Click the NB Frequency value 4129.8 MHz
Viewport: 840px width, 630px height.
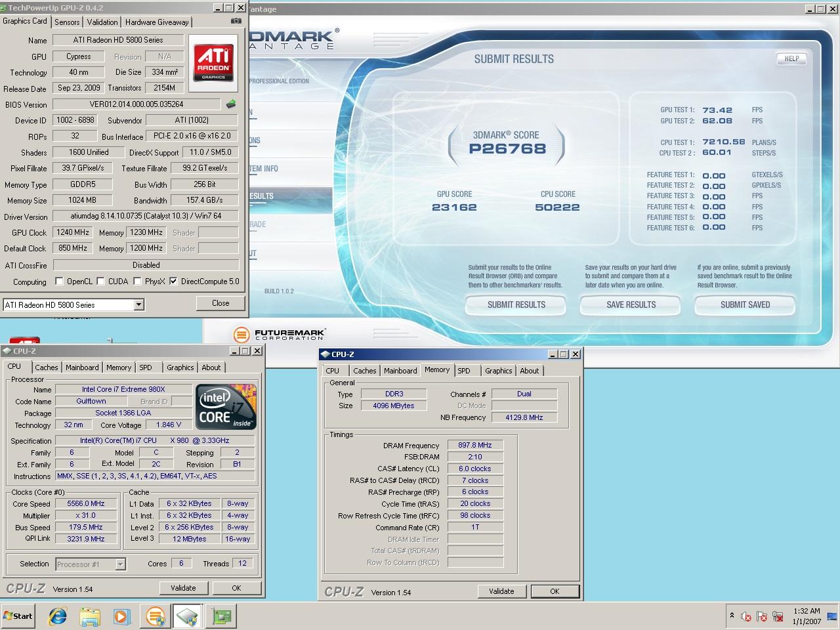tap(524, 417)
